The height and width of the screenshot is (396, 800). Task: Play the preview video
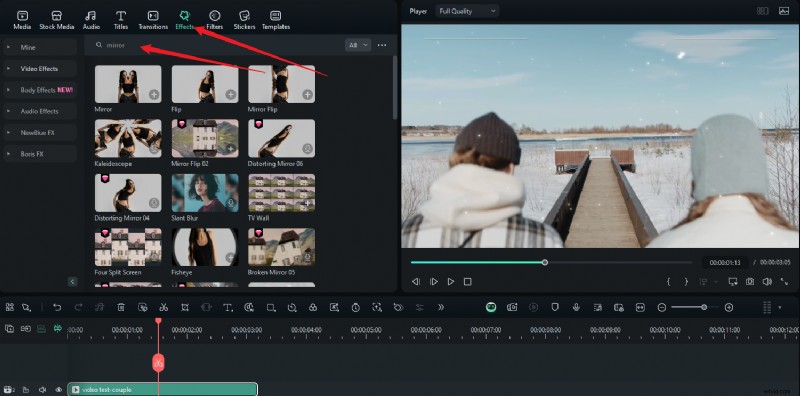pyautogui.click(x=451, y=282)
